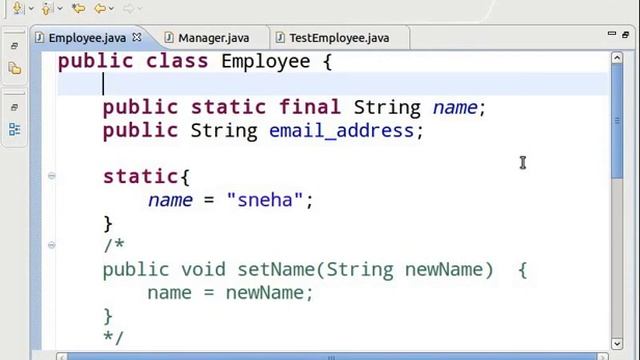Click the vertical scrollbar down arrow
640x360 pixels.
click(617, 343)
